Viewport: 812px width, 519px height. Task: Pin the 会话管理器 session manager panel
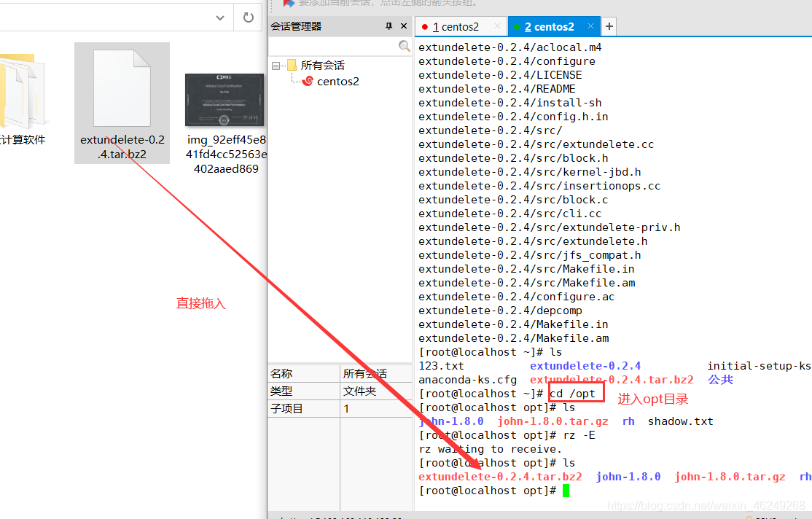[x=389, y=26]
